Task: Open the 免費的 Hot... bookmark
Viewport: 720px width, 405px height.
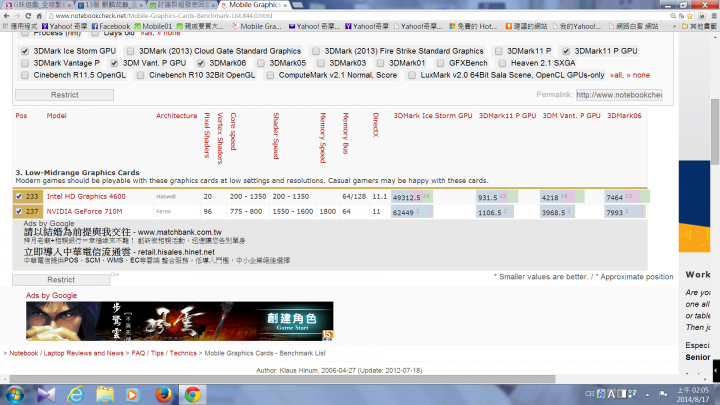Action: pos(473,26)
